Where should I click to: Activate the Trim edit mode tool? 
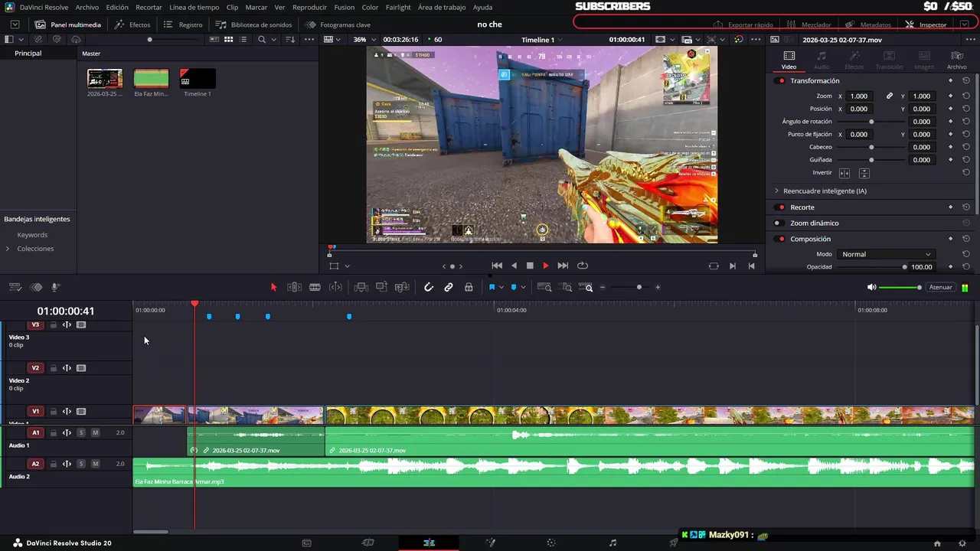click(x=294, y=287)
